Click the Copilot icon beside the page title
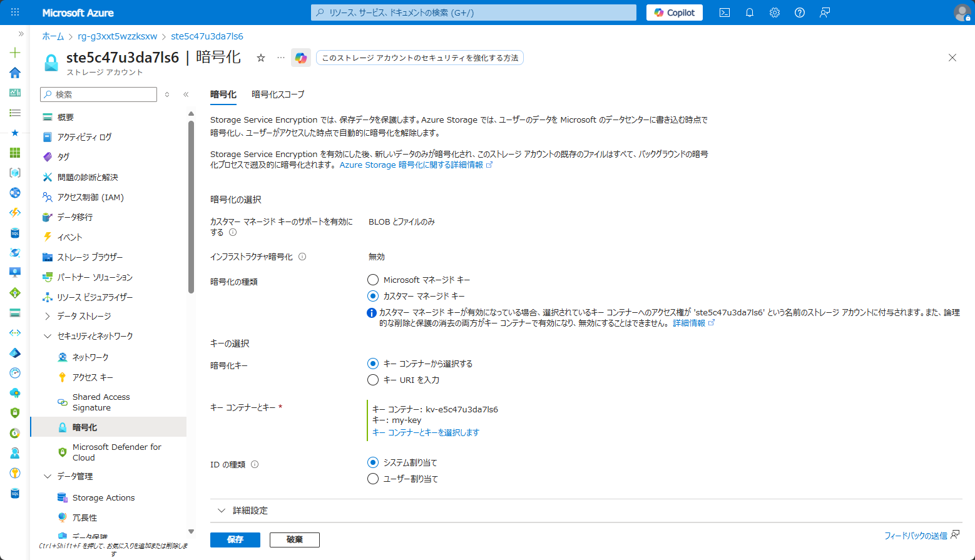 (301, 58)
